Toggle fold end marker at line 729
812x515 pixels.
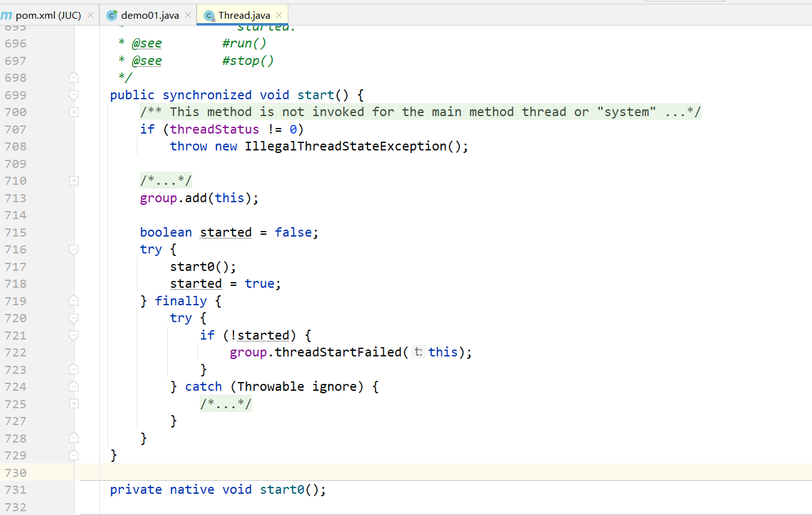tap(74, 455)
